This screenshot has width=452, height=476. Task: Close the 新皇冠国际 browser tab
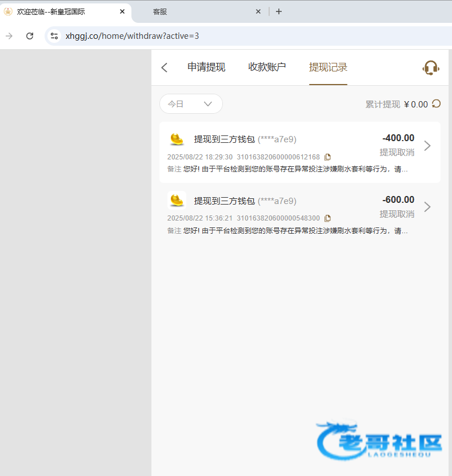point(122,11)
